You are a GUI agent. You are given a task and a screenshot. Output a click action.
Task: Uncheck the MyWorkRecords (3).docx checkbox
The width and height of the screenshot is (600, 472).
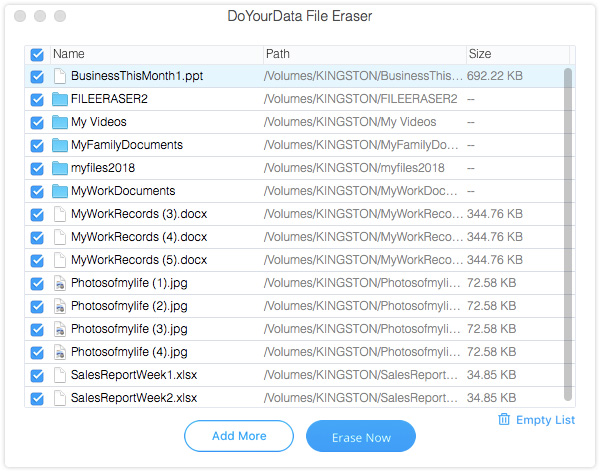37,214
